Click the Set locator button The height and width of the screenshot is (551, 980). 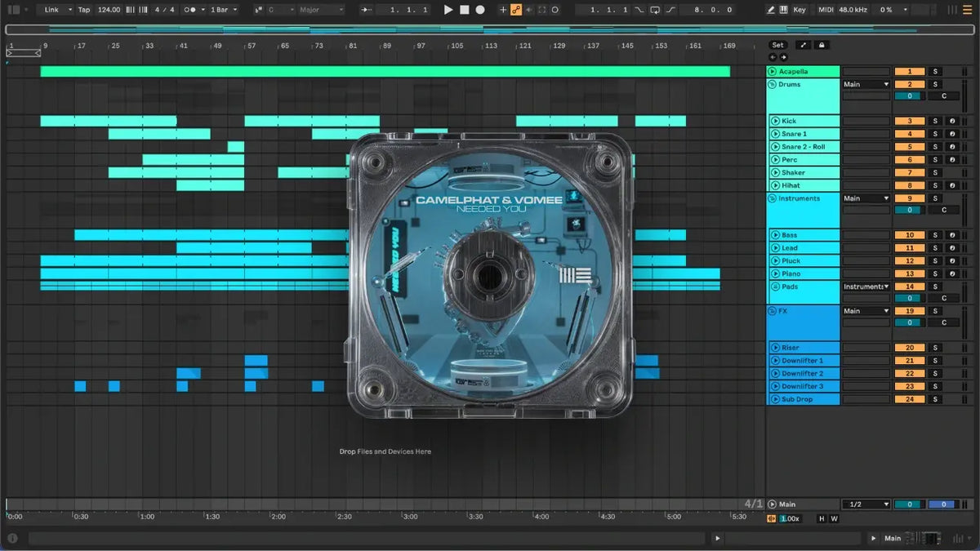click(x=777, y=45)
